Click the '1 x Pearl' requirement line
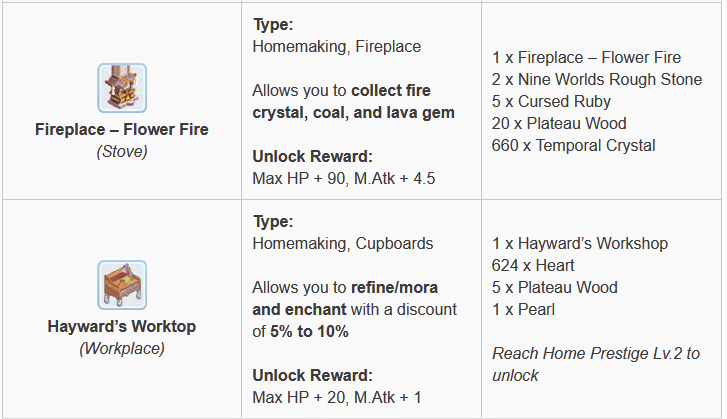 (x=523, y=309)
